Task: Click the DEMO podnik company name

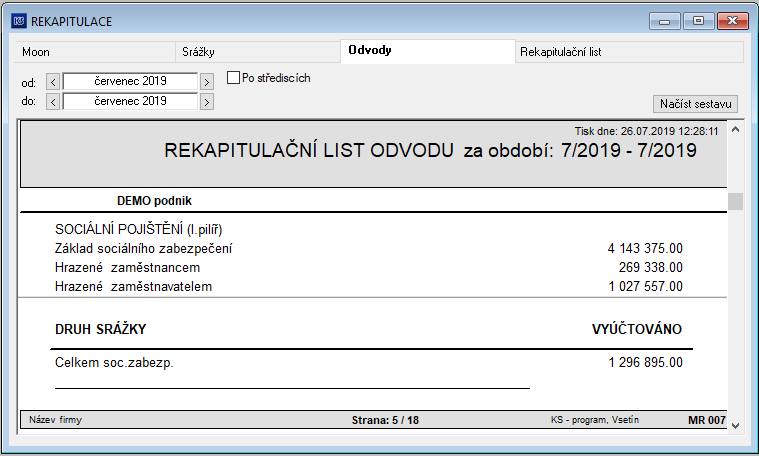Action: pos(154,200)
